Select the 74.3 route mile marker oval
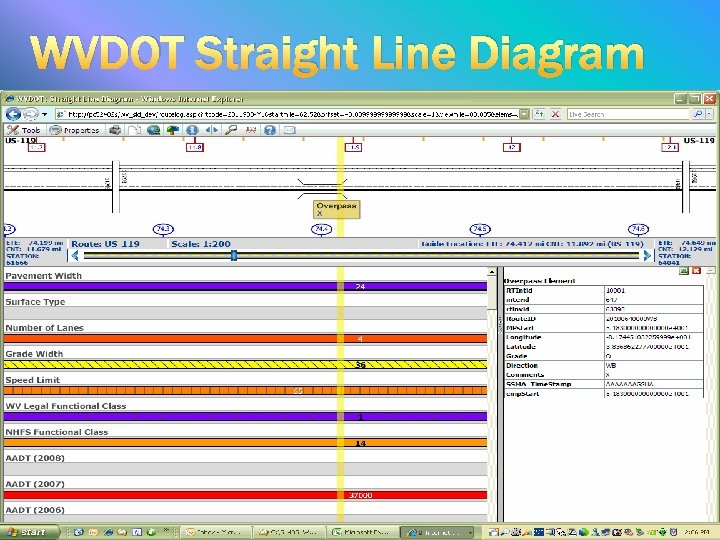The width and height of the screenshot is (720, 540). (x=163, y=229)
